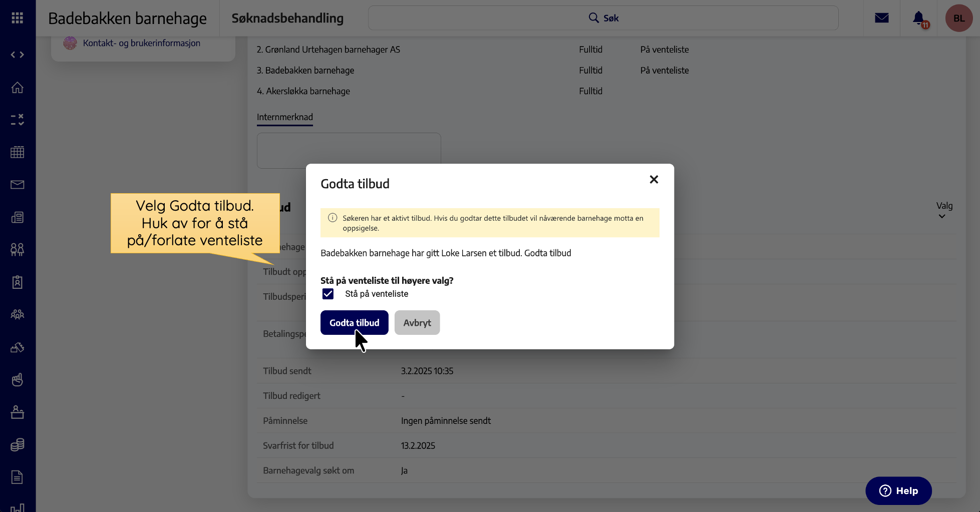Close the Godta tilbud dialog

pos(654,180)
